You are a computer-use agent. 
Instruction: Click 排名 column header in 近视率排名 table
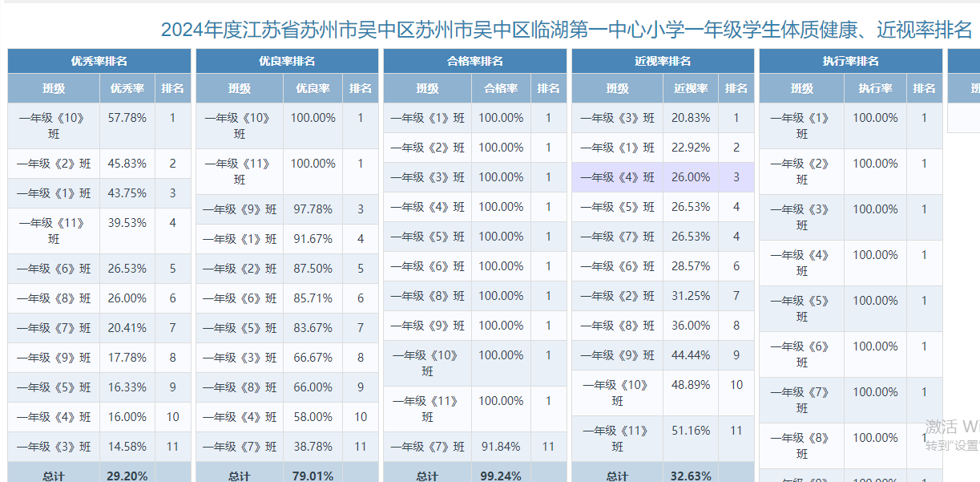pos(736,88)
